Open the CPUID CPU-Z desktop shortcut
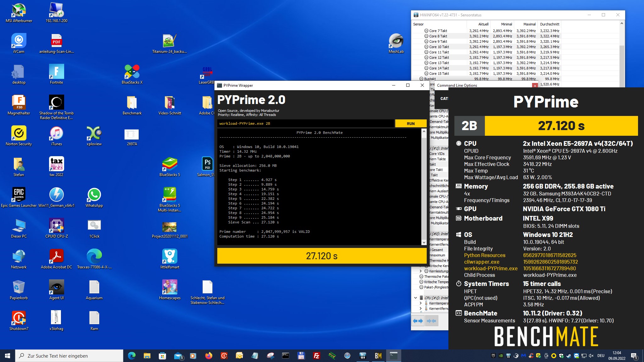Viewport: 644px width, 362px height. point(57,228)
